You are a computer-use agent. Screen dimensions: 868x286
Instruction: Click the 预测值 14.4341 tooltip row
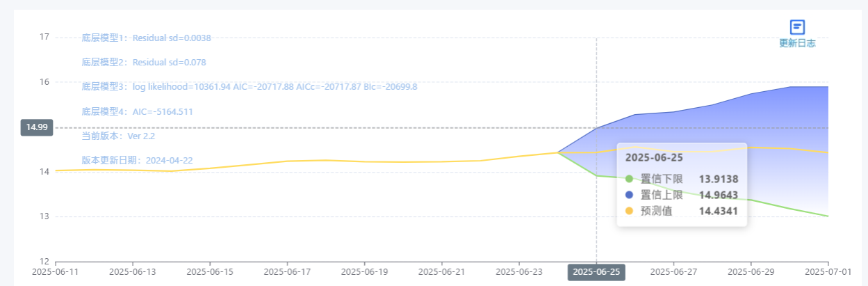[x=682, y=211]
